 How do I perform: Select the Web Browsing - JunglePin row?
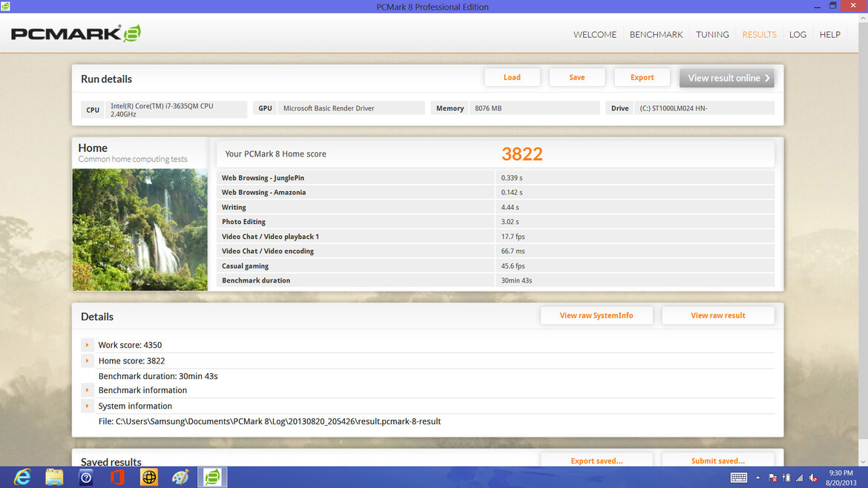click(496, 177)
